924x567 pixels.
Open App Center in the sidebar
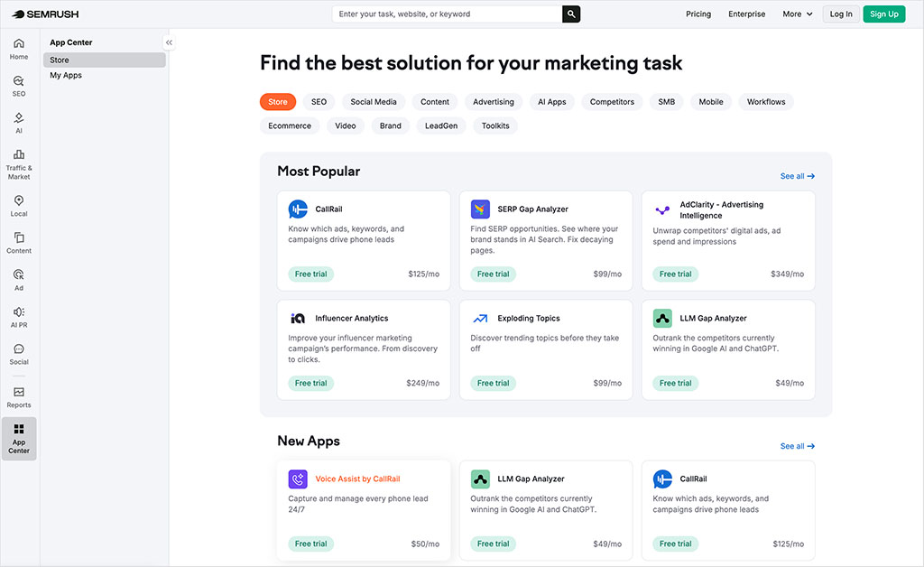coord(19,439)
